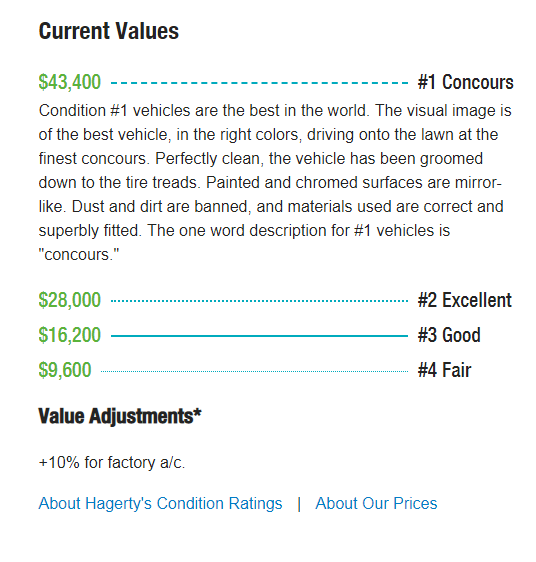
Task: Open About Hagerty's Condition Ratings link
Action: coord(160,504)
